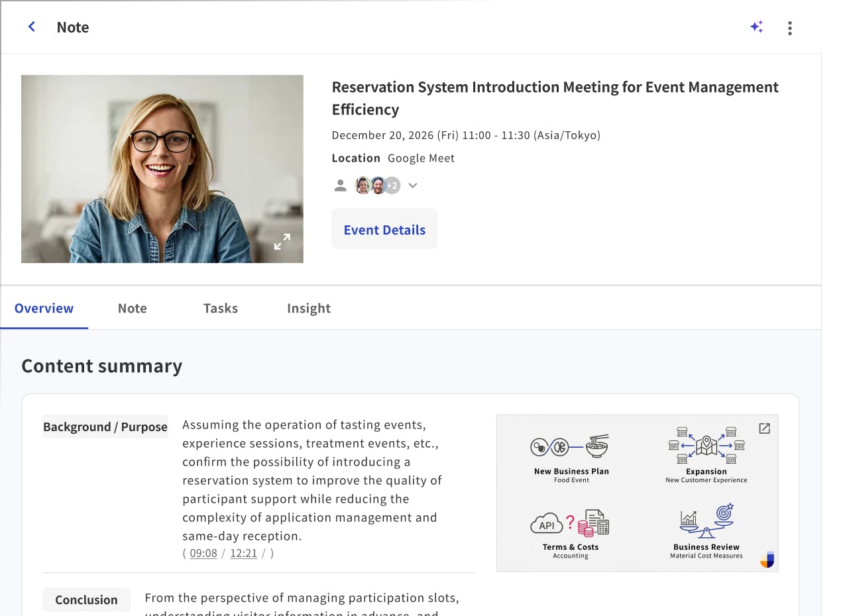Open the AI assistant sparkle icon

click(x=757, y=27)
